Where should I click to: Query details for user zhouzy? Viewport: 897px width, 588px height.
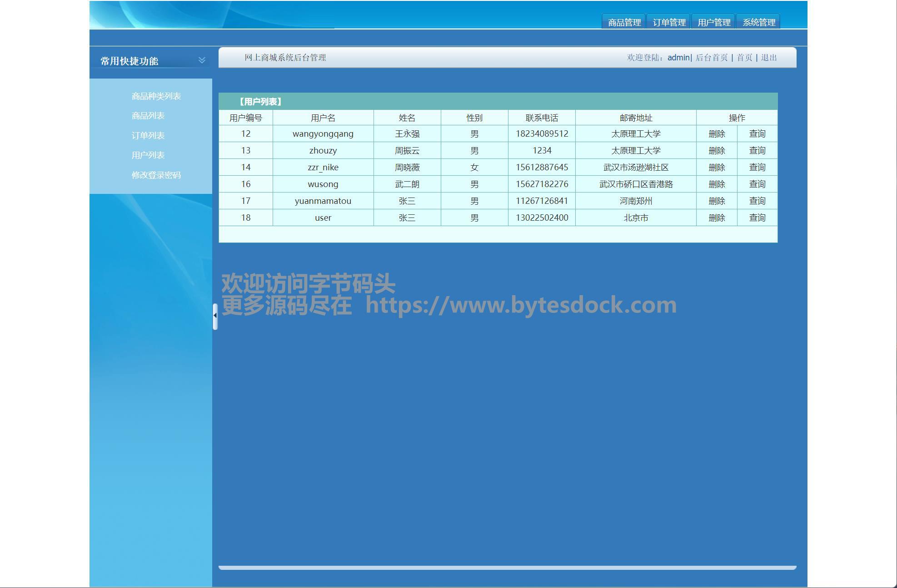pos(757,151)
